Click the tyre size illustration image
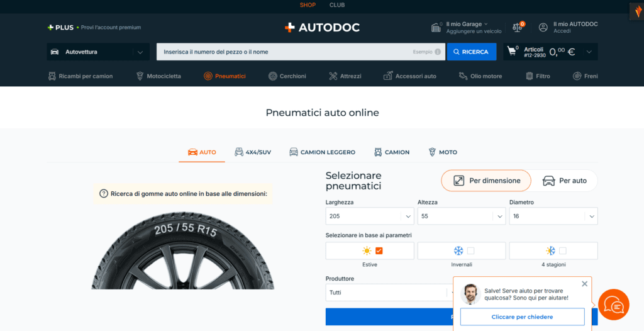This screenshot has height=331, width=644. 183,250
